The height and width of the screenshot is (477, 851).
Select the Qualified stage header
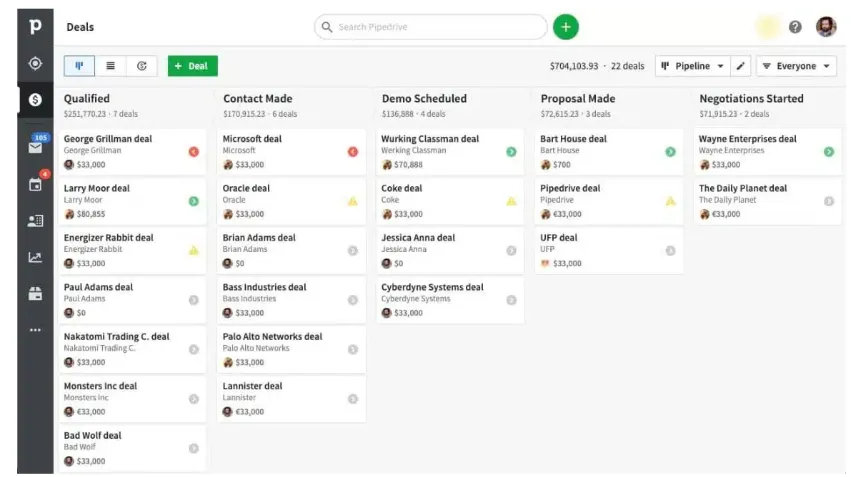(87, 98)
